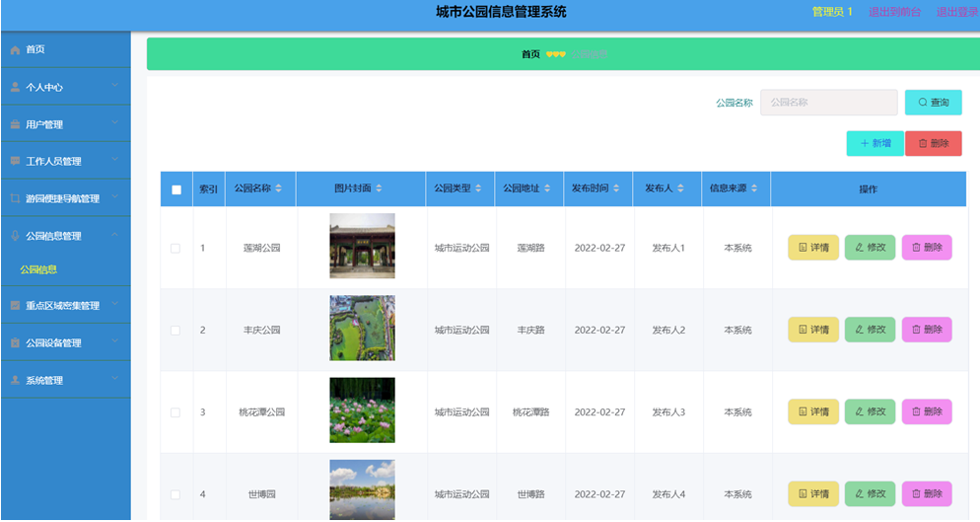Click the briefcase icon beside 用户管理
The height and width of the screenshot is (522, 980).
tap(15, 124)
